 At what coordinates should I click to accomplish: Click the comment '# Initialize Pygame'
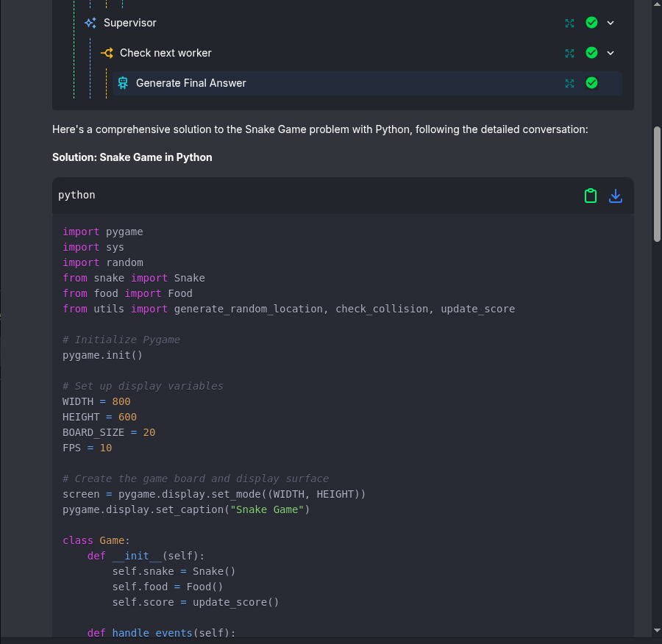click(121, 340)
